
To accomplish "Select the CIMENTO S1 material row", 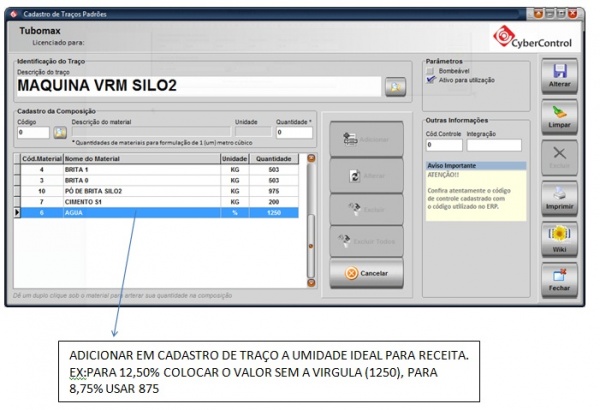I will click(160, 201).
